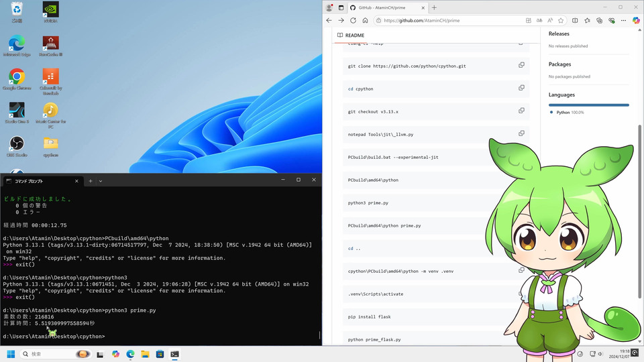Open the Recycle Bin desktop icon
Screen dimensions: 644x362
[x=17, y=12]
